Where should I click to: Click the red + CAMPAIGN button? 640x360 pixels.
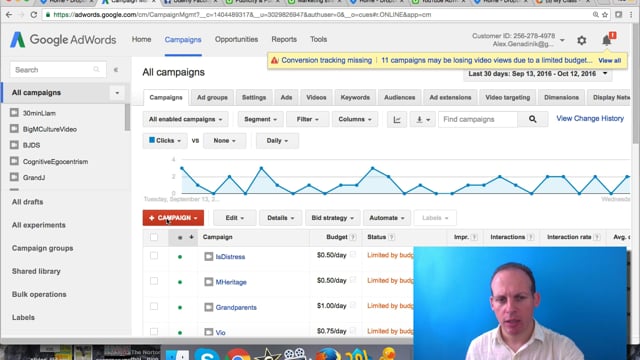[173, 218]
